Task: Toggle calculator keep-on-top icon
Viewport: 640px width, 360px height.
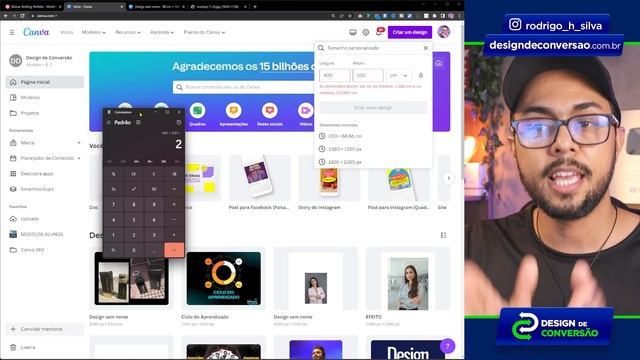Action: [138, 122]
